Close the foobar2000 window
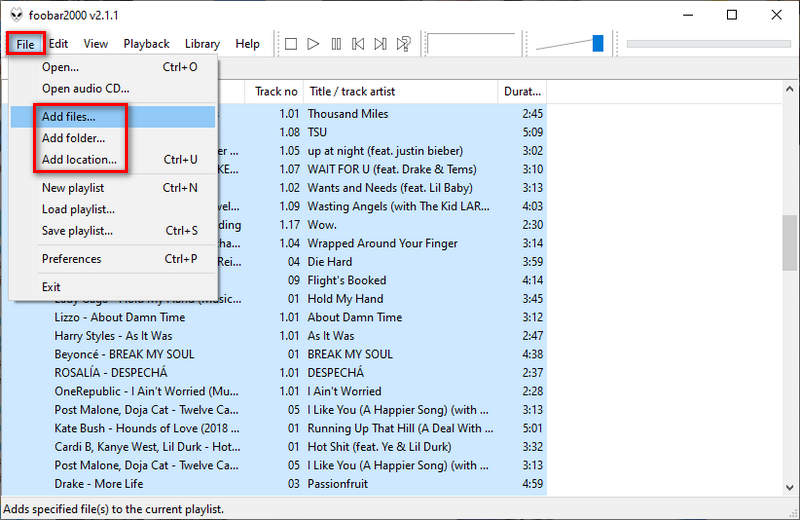The image size is (800, 520). click(776, 15)
